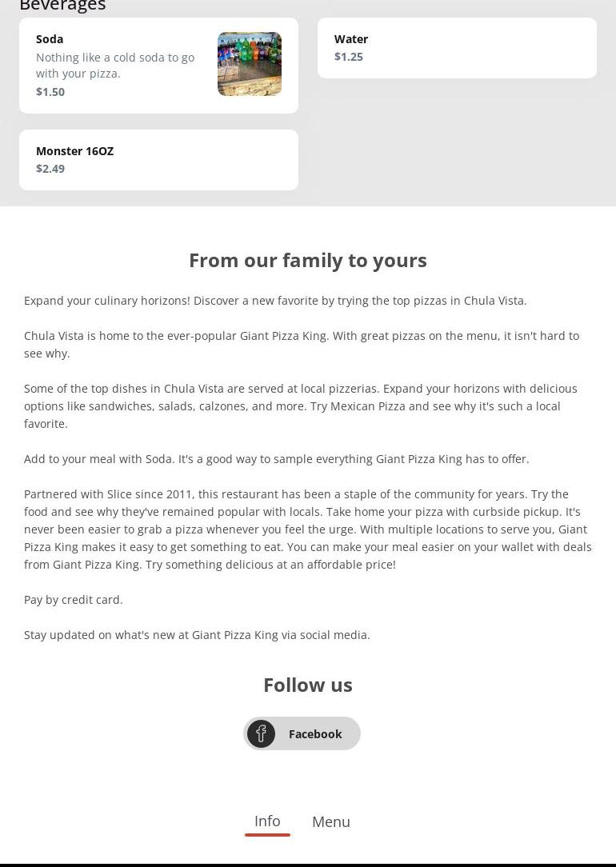616x867 pixels.
Task: Click the Facebook circular logo icon
Action: pos(261,733)
